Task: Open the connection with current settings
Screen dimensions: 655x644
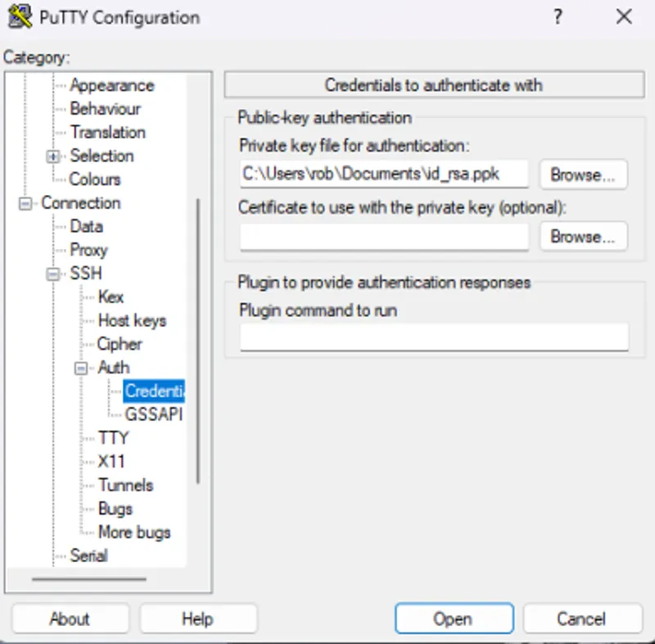Action: point(454,619)
